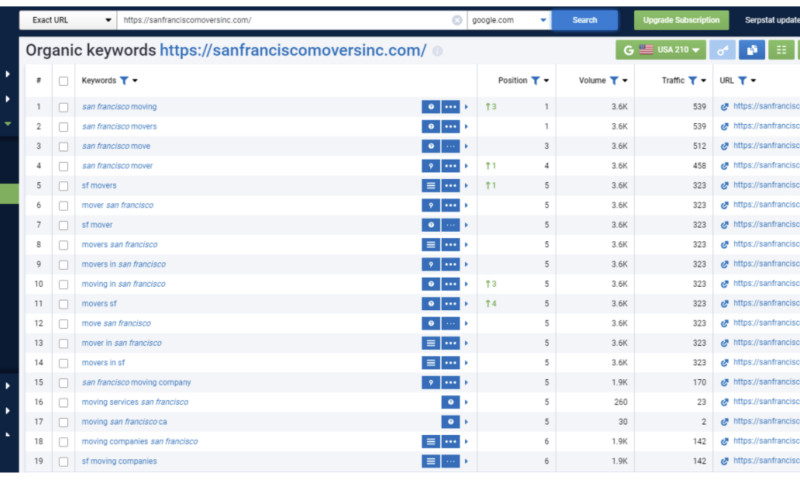Check the box for 'movers in san francisco'
The height and width of the screenshot is (480, 800).
click(x=63, y=265)
